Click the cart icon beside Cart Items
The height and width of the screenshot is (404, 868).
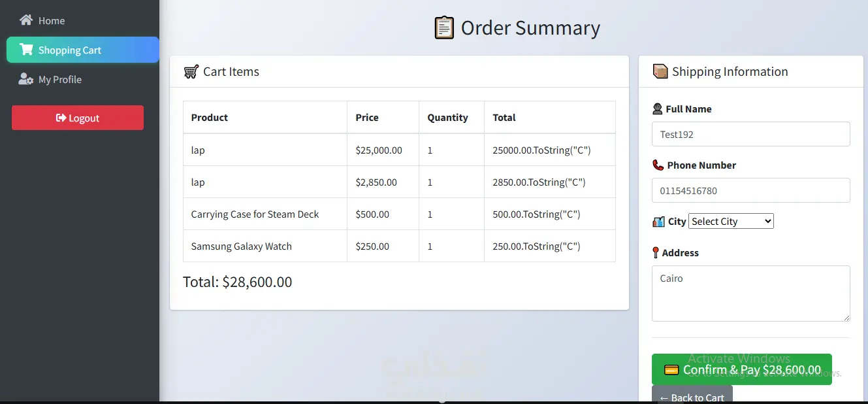point(191,72)
